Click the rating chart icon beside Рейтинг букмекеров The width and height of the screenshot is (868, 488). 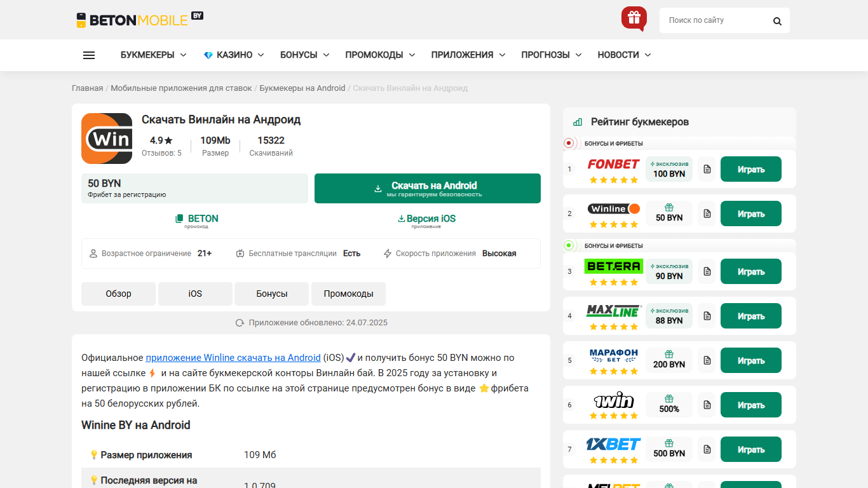point(578,122)
